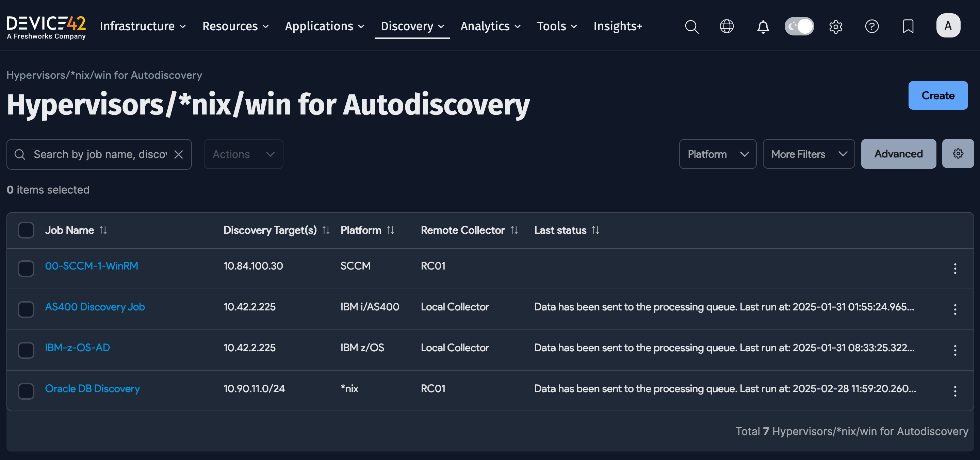The height and width of the screenshot is (460, 980).
Task: Select the IBM-z-OS-AD row checkbox
Action: pos(26,350)
